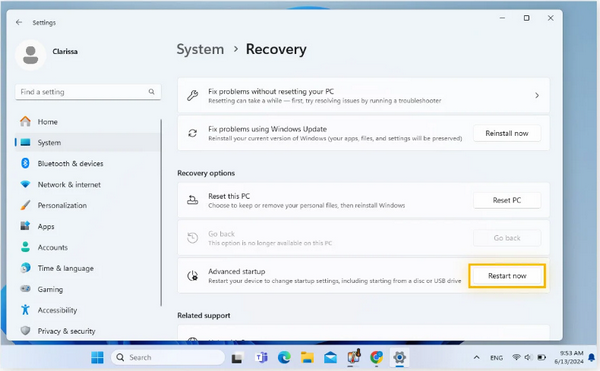Open Chrome from the taskbar
This screenshot has width=600, height=371.
[377, 358]
